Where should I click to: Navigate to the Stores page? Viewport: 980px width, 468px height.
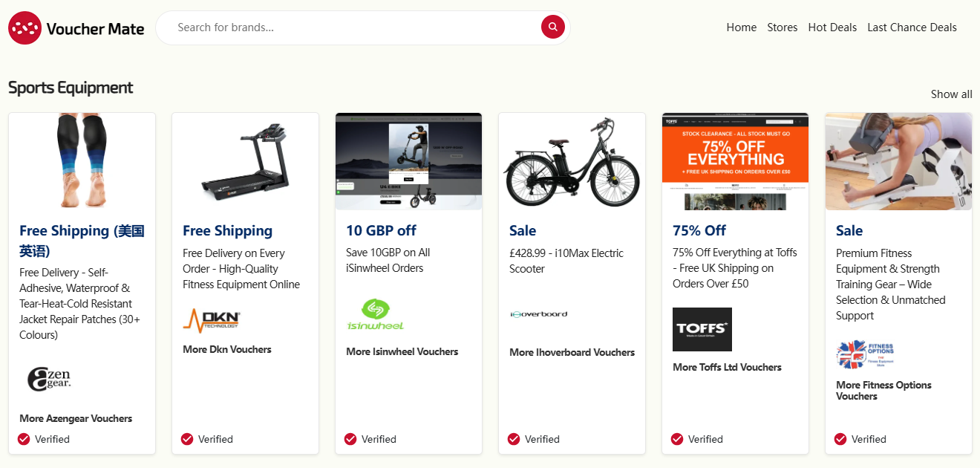[782, 27]
